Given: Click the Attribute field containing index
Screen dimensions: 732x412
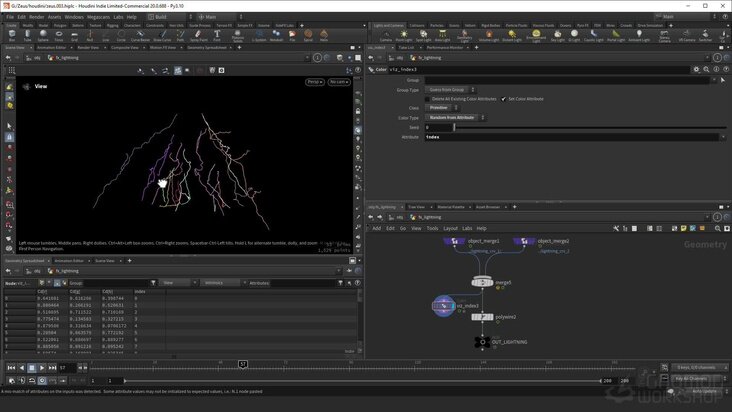Looking at the screenshot, I should pyautogui.click(x=572, y=137).
